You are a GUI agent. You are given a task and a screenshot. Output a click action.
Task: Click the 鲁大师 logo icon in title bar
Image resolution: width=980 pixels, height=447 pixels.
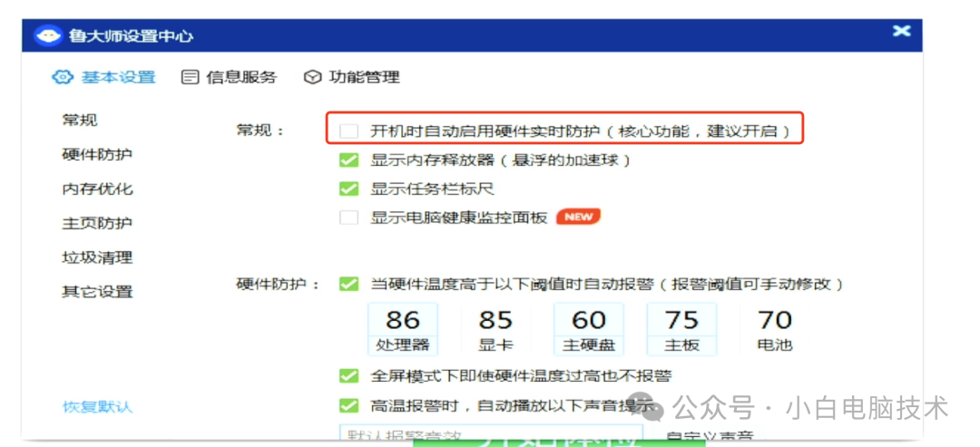(48, 35)
